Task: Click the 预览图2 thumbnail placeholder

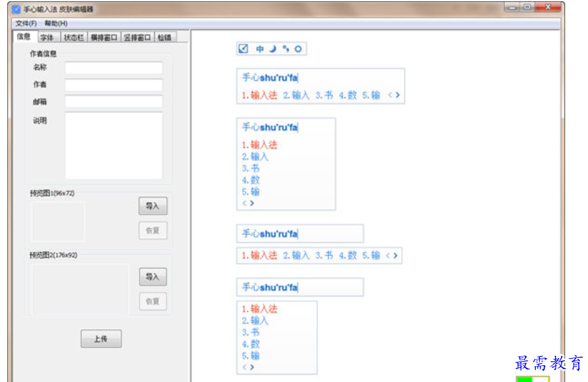Action: click(x=79, y=288)
